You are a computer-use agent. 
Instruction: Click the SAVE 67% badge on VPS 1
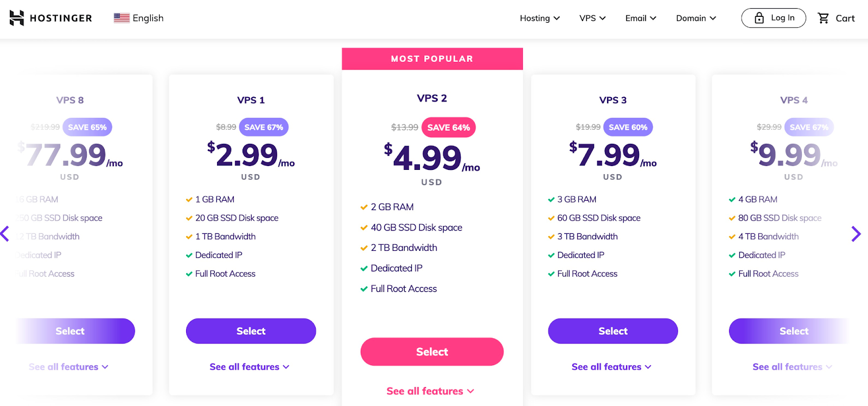coord(263,128)
